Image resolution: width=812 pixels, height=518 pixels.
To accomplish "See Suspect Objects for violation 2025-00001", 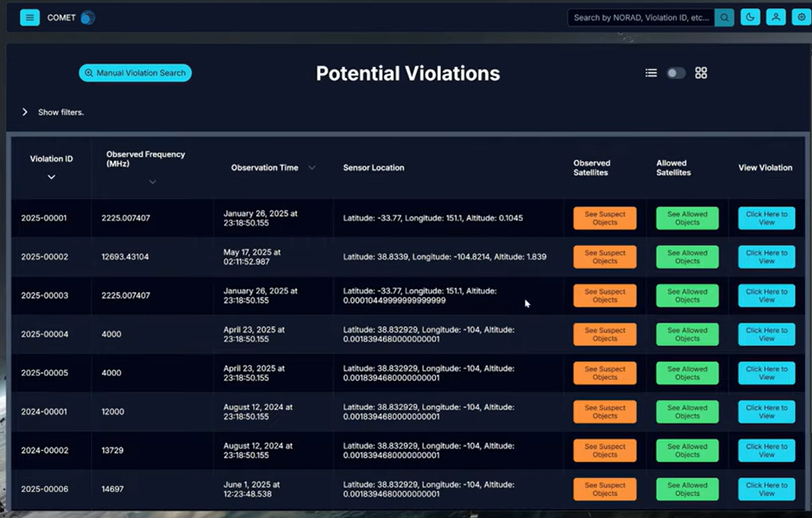I will 604,219.
